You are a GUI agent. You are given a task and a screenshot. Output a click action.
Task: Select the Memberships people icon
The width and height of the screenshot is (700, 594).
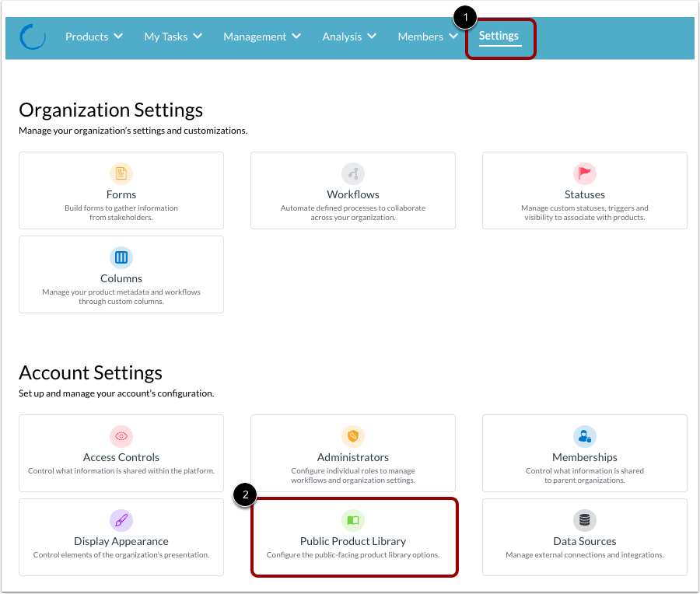584,436
